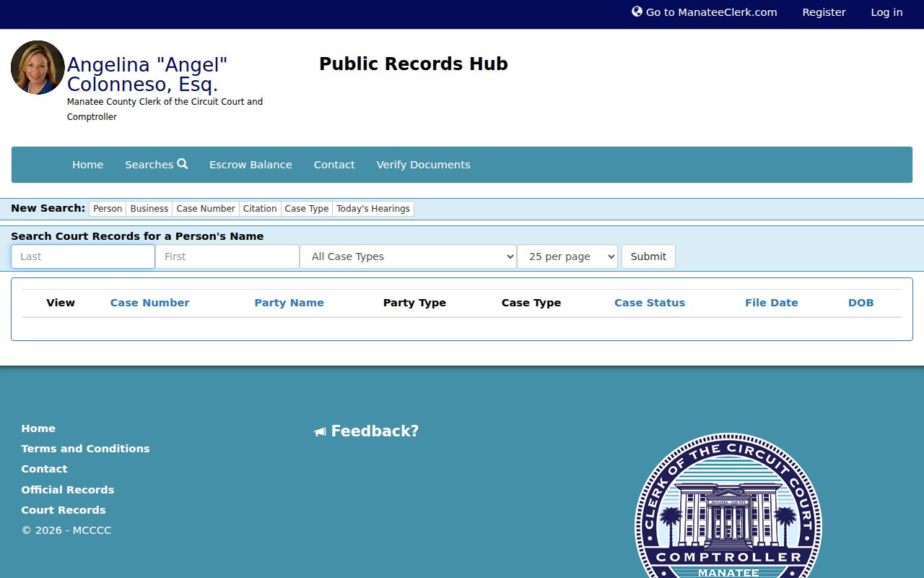The image size is (924, 578).
Task: Open Verify Documents page
Action: (423, 165)
